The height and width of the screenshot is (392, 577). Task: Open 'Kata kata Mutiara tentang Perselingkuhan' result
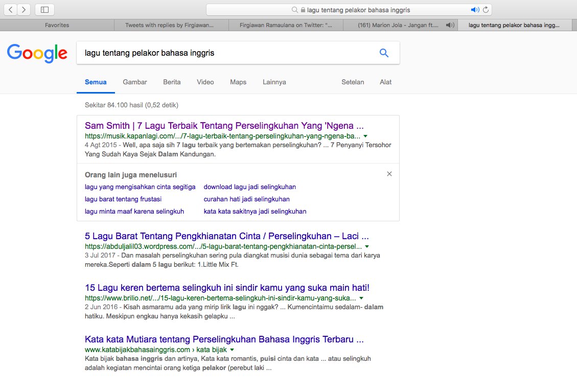click(224, 339)
